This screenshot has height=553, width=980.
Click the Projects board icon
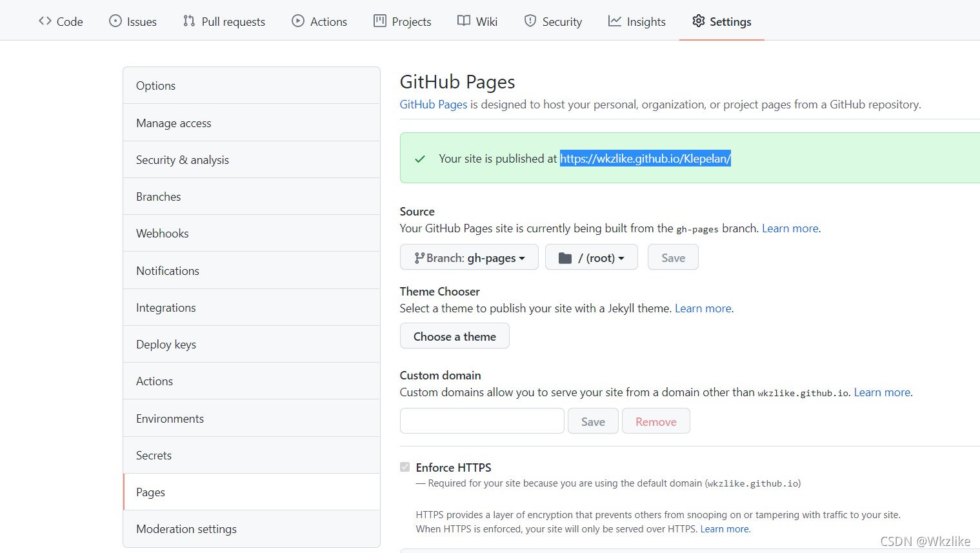[380, 21]
